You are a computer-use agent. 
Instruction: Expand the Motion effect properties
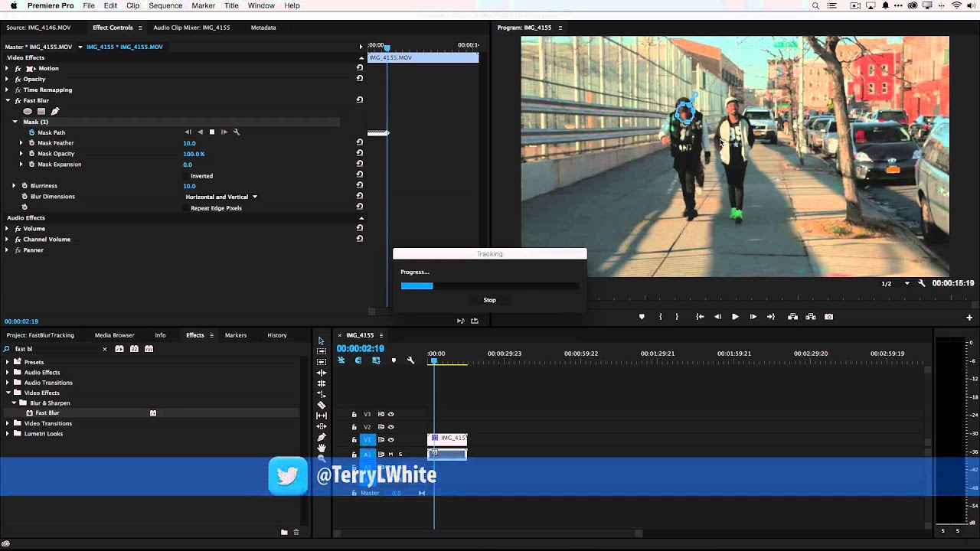point(7,68)
